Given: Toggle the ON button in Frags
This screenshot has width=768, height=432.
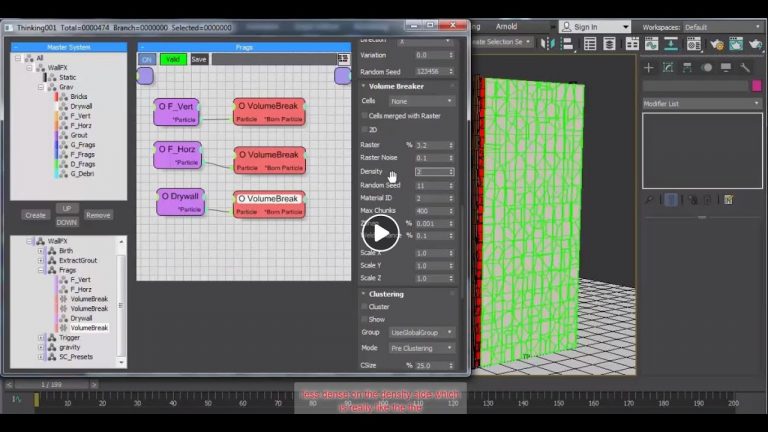Looking at the screenshot, I should (x=146, y=59).
